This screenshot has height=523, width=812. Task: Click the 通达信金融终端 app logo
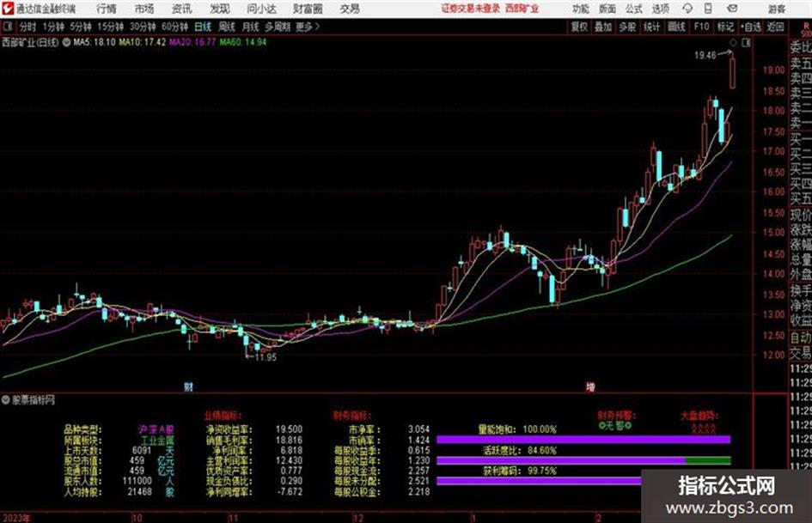pos(7,9)
